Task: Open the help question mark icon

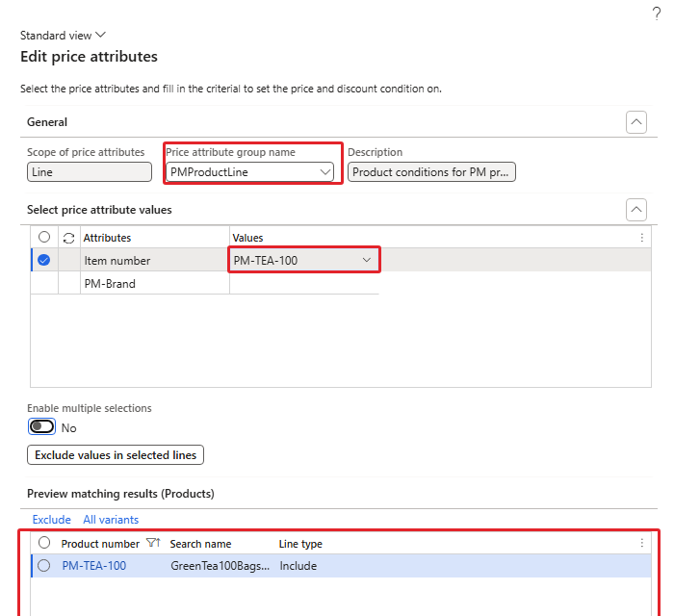Action: (656, 13)
